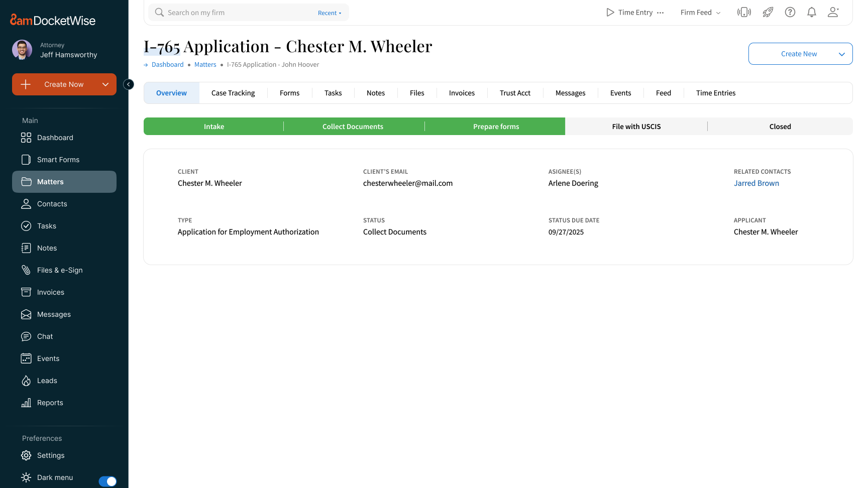Open the Trust Acct tab
This screenshot has width=868, height=488.
[x=515, y=93]
